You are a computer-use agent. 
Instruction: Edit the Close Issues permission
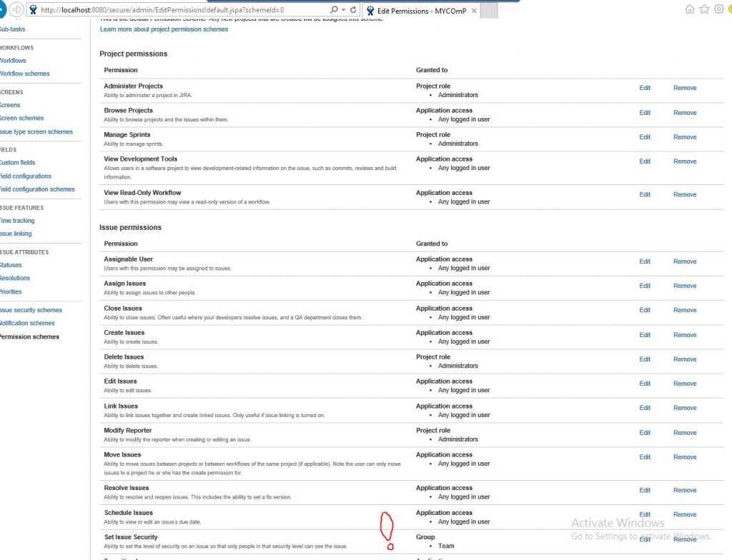click(x=645, y=310)
